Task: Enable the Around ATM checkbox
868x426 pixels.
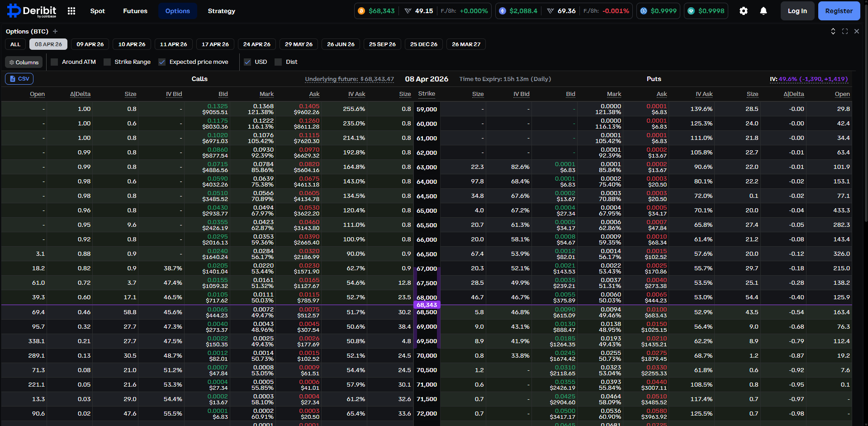Action: pyautogui.click(x=55, y=62)
